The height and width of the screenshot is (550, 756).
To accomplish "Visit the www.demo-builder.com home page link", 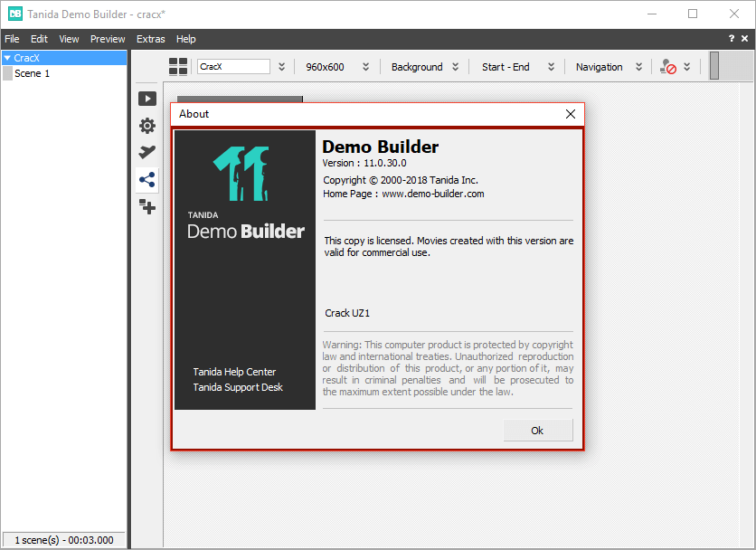I will (433, 194).
